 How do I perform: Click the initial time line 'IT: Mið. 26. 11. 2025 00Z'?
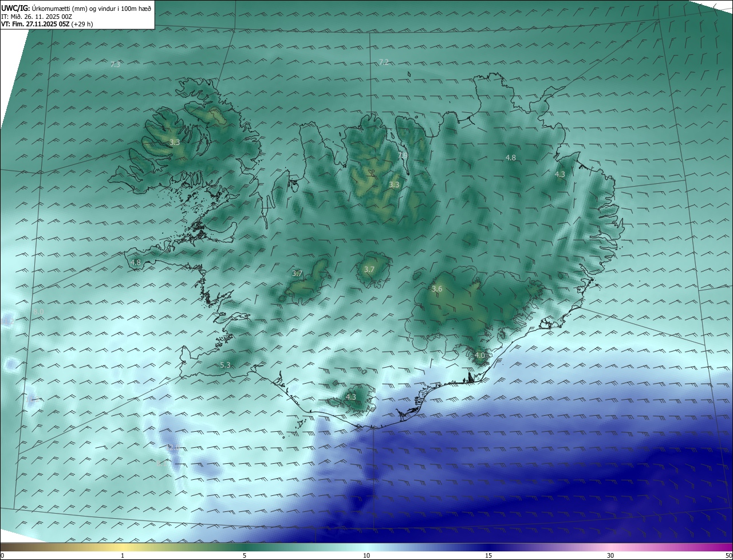[37, 17]
